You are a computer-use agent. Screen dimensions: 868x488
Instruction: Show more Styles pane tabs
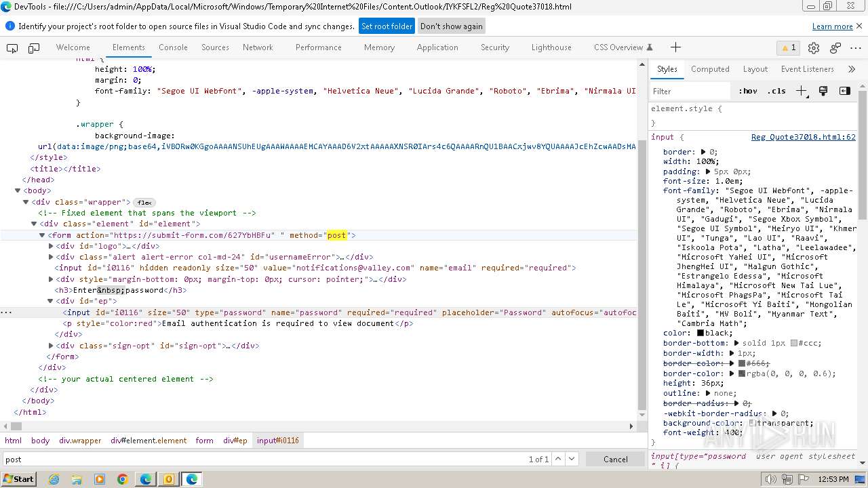pos(852,69)
